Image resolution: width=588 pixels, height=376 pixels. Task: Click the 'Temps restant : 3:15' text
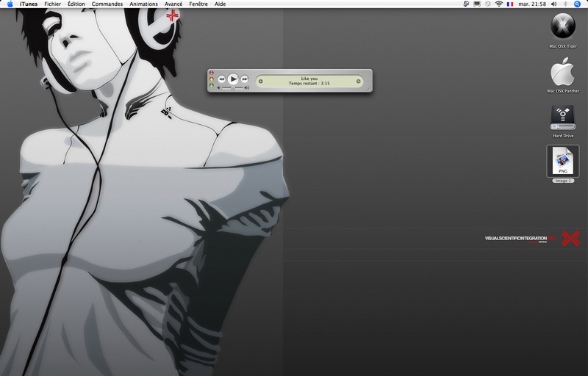click(309, 84)
